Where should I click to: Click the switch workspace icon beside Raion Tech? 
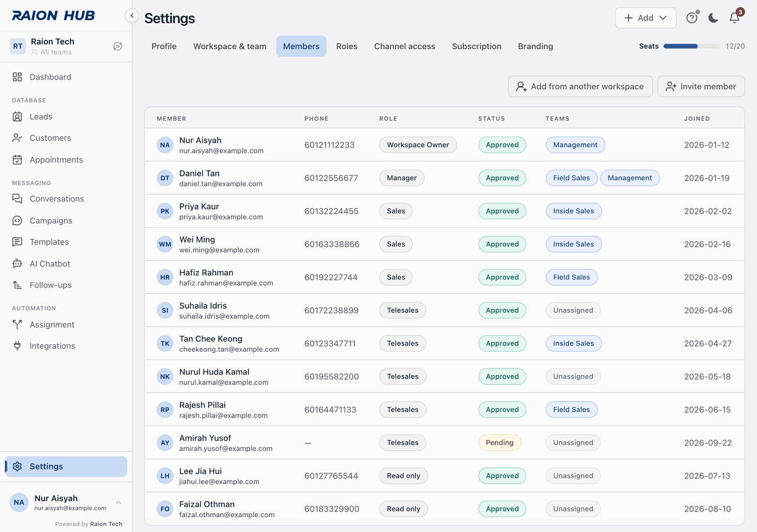(x=118, y=46)
